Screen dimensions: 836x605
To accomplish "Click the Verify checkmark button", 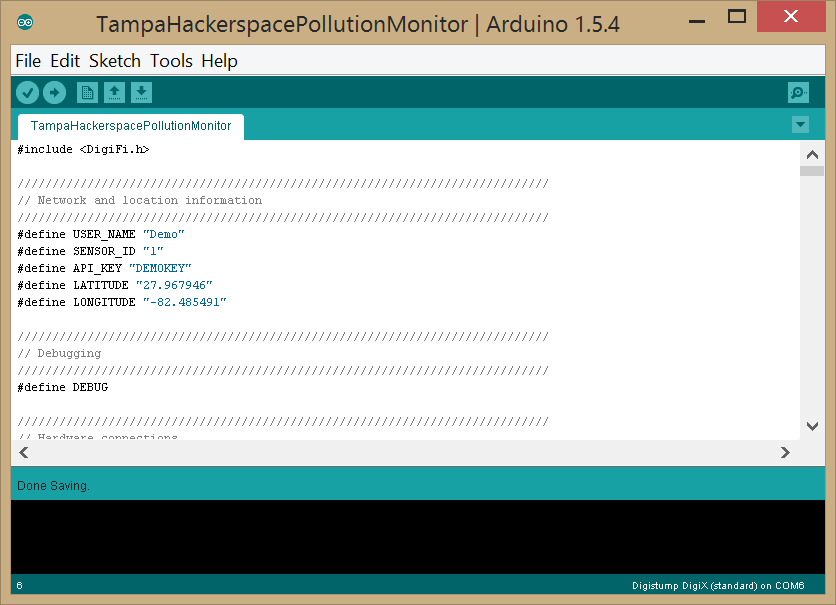I will click(x=27, y=93).
